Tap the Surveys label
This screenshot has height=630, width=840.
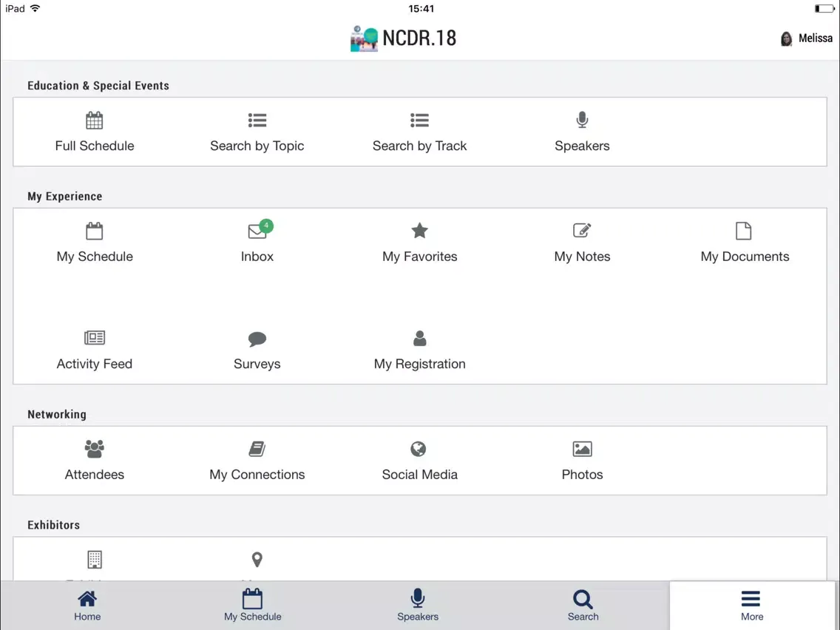(x=257, y=365)
